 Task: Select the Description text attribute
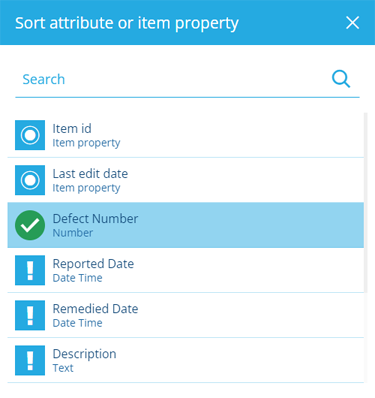pyautogui.click(x=186, y=360)
